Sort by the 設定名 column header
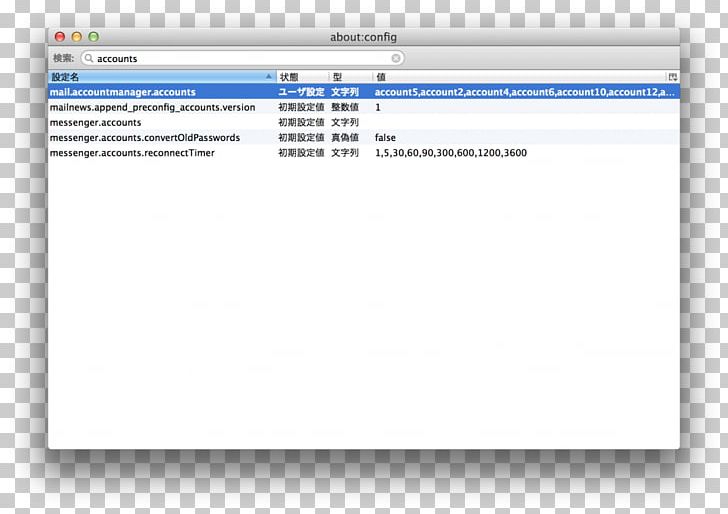The image size is (728, 514). point(162,77)
